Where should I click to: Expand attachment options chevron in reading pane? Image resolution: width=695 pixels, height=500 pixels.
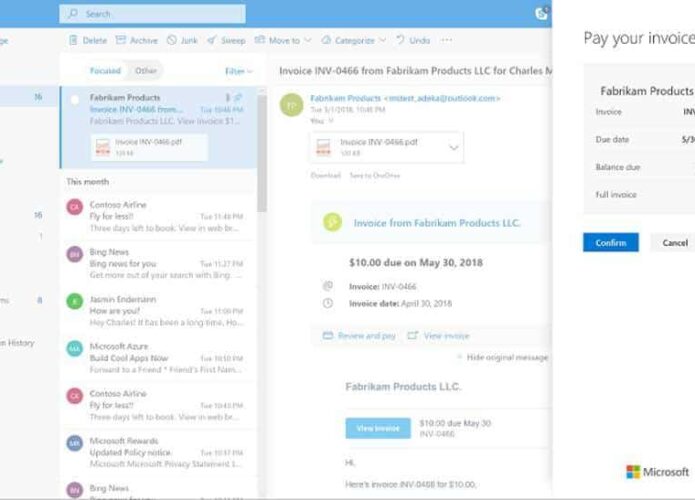click(454, 147)
